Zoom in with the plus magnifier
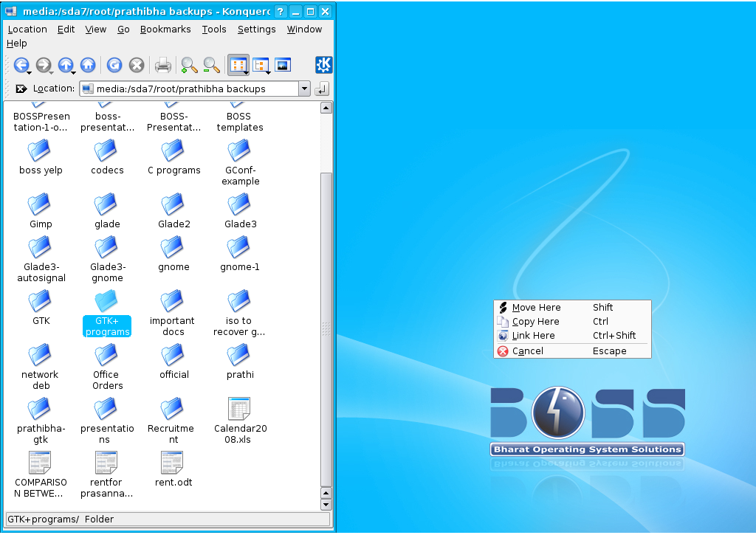Image resolution: width=756 pixels, height=535 pixels. [189, 65]
